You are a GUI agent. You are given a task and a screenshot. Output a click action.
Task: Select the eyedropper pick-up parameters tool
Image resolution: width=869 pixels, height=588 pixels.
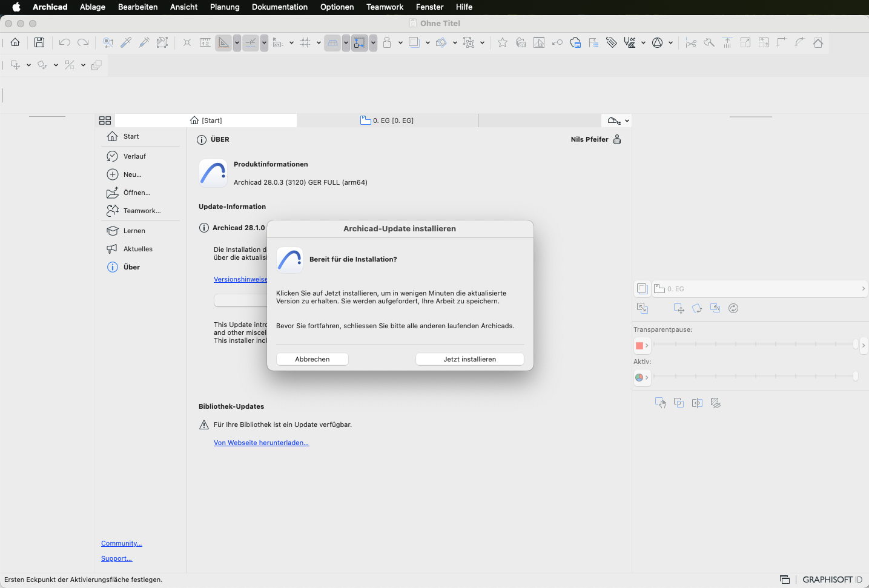pos(126,42)
